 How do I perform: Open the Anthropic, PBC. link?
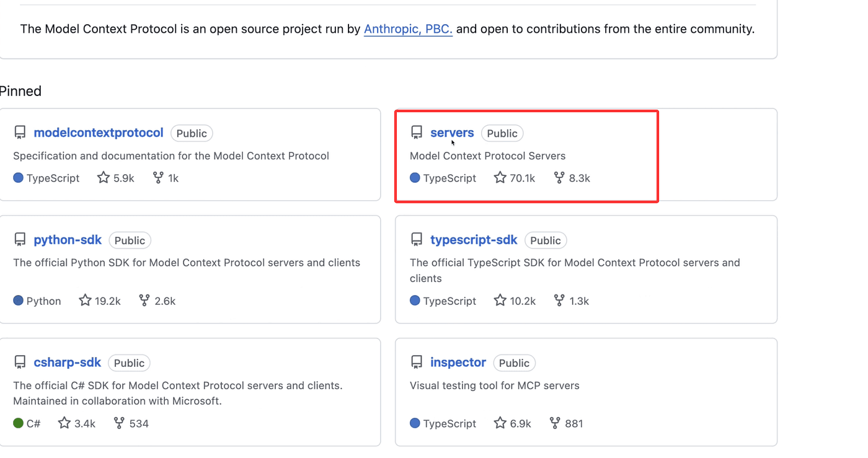408,29
